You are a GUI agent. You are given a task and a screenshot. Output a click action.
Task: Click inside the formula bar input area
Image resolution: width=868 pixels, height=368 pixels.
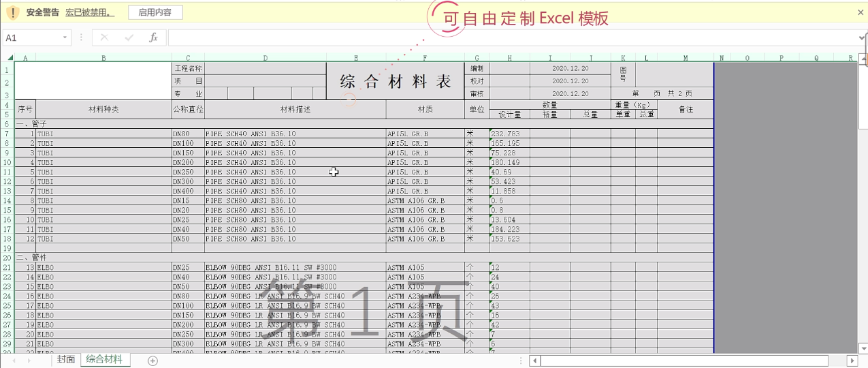pyautogui.click(x=512, y=37)
